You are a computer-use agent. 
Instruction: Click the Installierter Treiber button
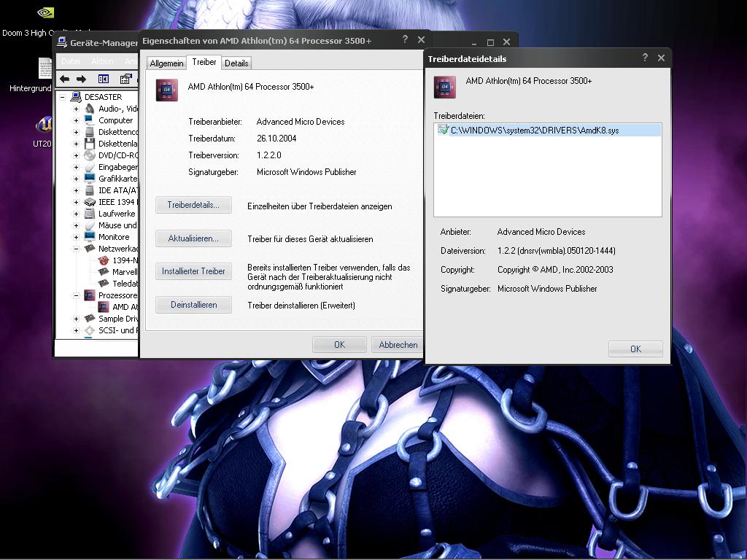(193, 271)
